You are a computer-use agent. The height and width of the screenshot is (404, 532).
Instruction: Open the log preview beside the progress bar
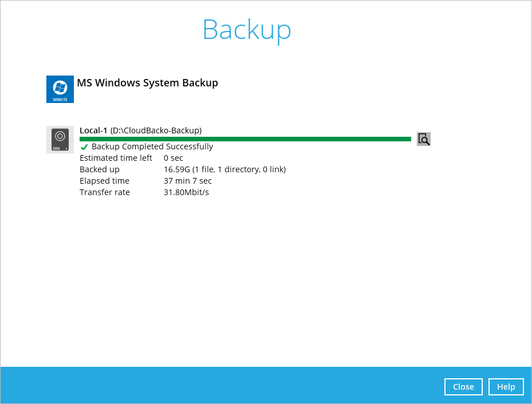click(423, 138)
